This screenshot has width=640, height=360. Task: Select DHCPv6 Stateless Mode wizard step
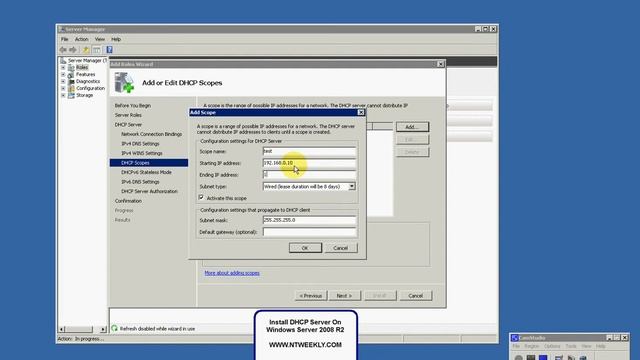(x=146, y=172)
